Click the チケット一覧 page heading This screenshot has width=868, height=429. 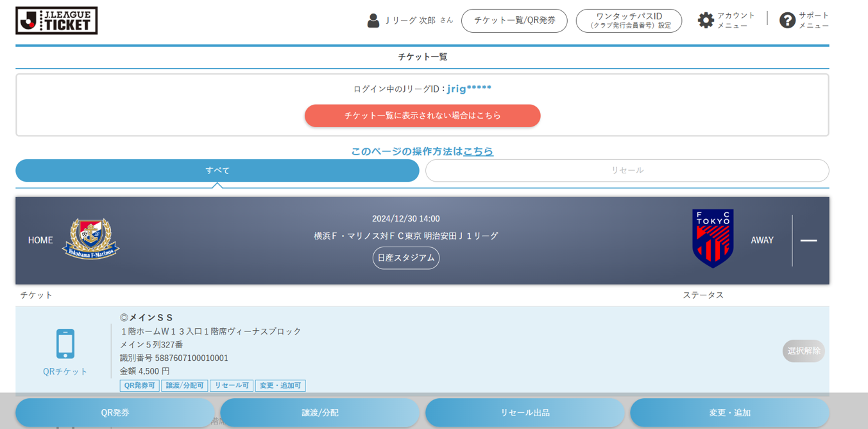coord(423,57)
